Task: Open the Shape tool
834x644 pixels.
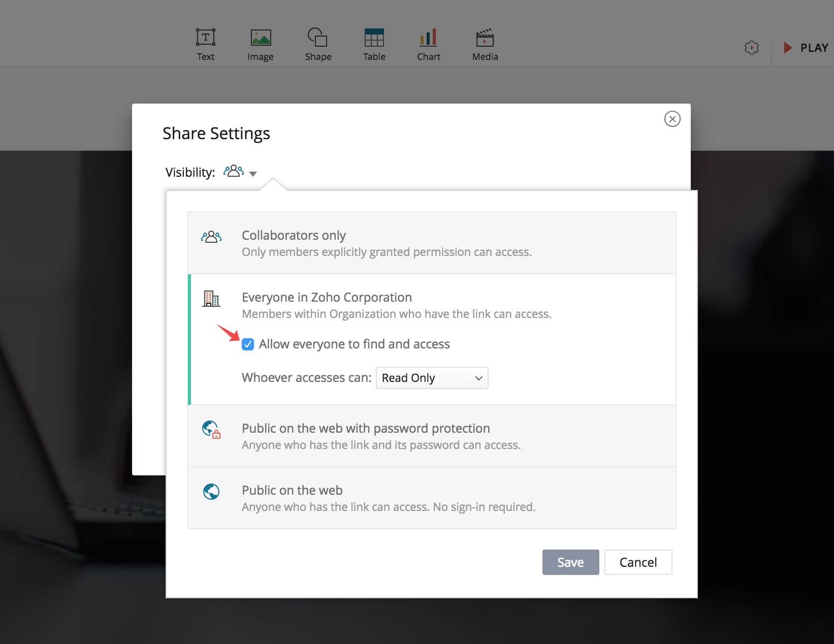Action: tap(318, 45)
